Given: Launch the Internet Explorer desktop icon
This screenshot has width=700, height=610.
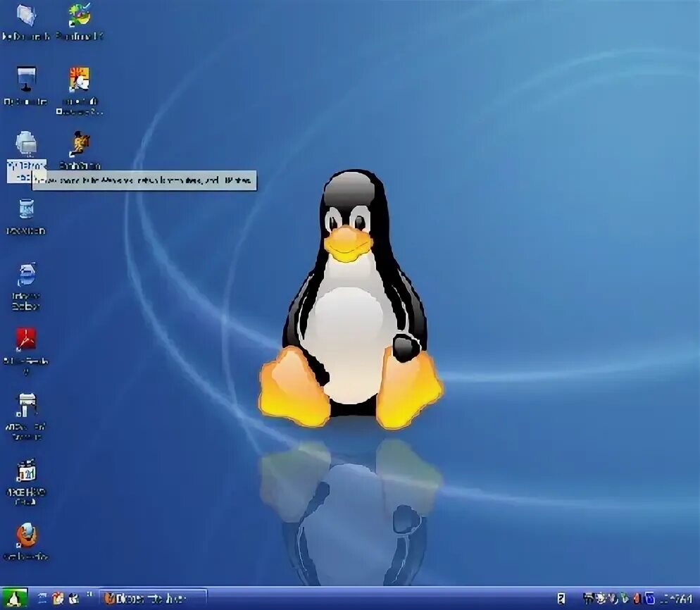Looking at the screenshot, I should (x=26, y=275).
